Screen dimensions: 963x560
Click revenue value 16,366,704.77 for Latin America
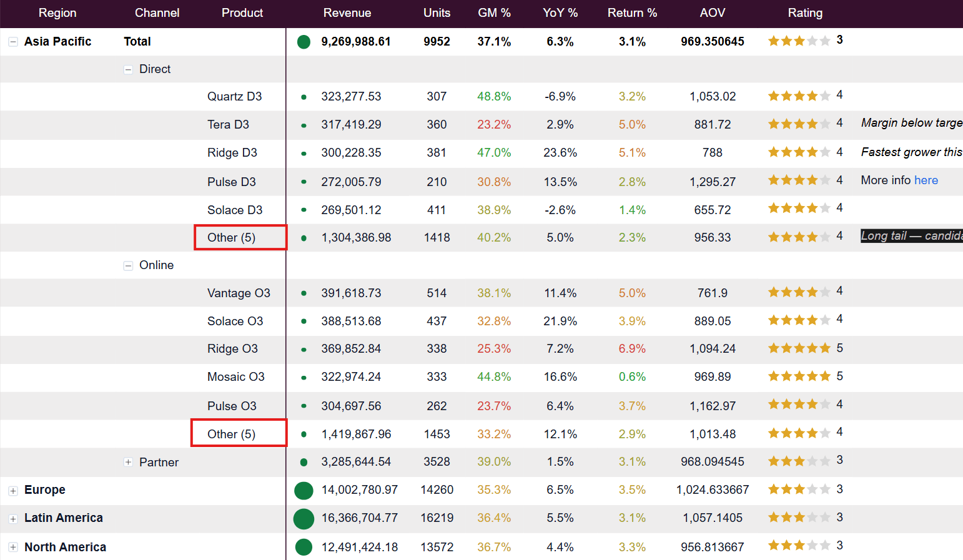point(359,518)
